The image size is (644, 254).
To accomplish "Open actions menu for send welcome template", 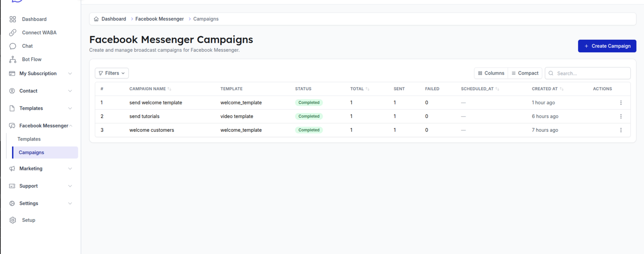I will [621, 102].
